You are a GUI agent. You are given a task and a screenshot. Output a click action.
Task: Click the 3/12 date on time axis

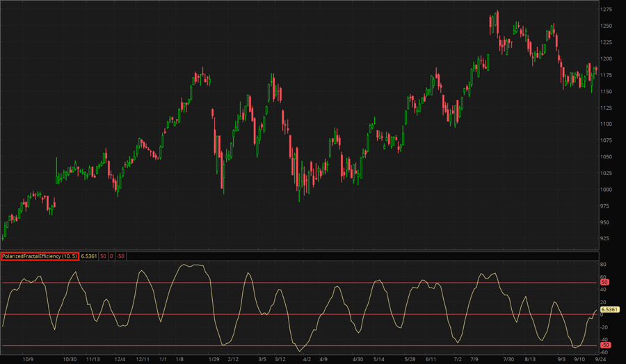coord(280,359)
